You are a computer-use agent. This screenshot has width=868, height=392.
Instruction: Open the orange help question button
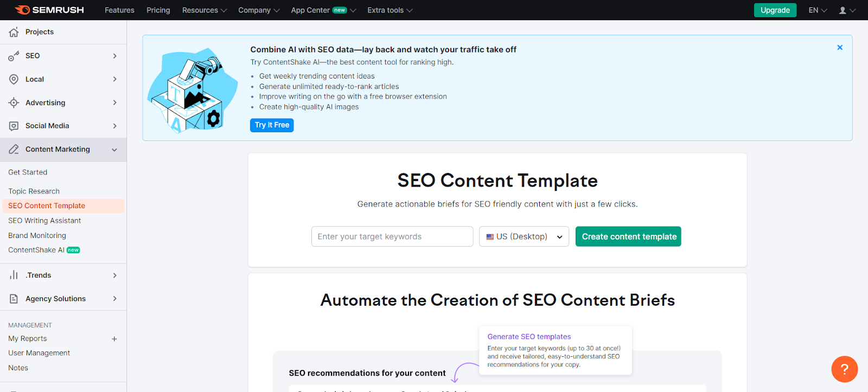click(x=844, y=369)
